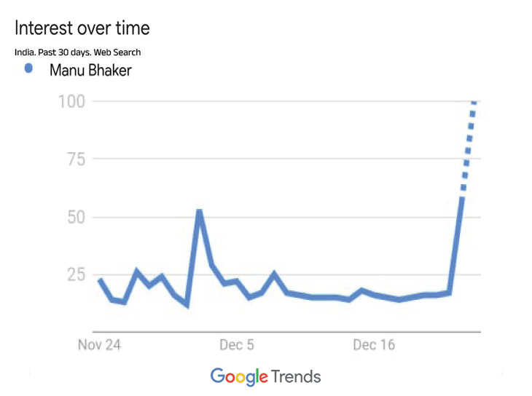Click the Dec 16 date label

(374, 344)
